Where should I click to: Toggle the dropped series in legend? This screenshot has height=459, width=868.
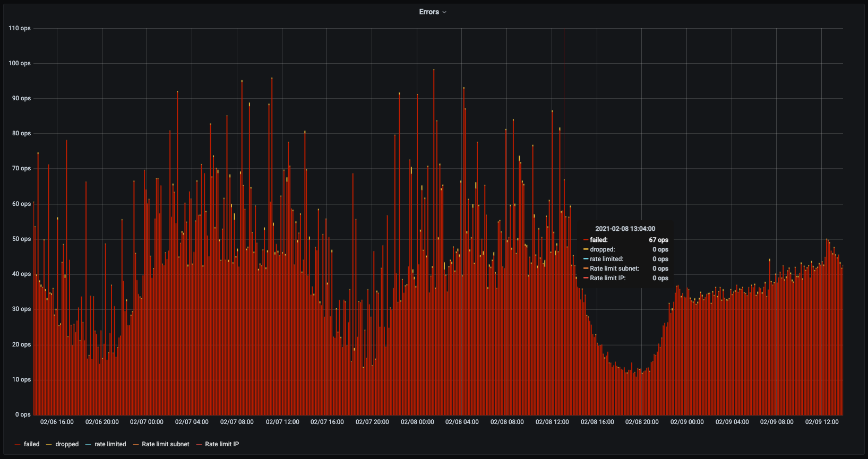click(67, 444)
